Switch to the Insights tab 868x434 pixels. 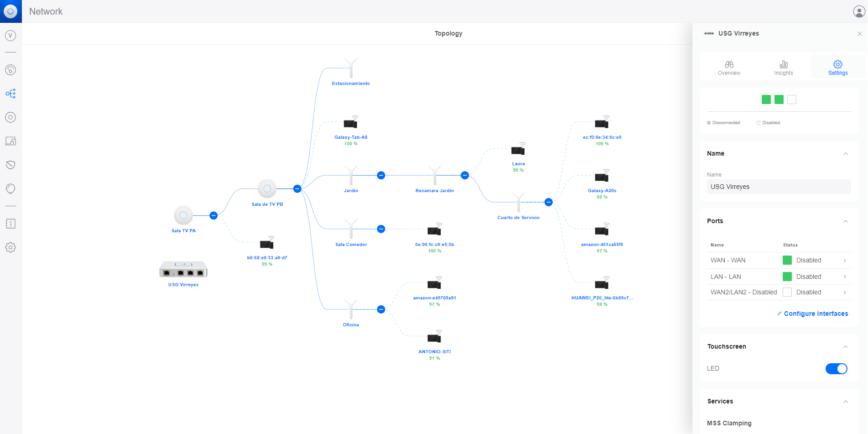783,68
